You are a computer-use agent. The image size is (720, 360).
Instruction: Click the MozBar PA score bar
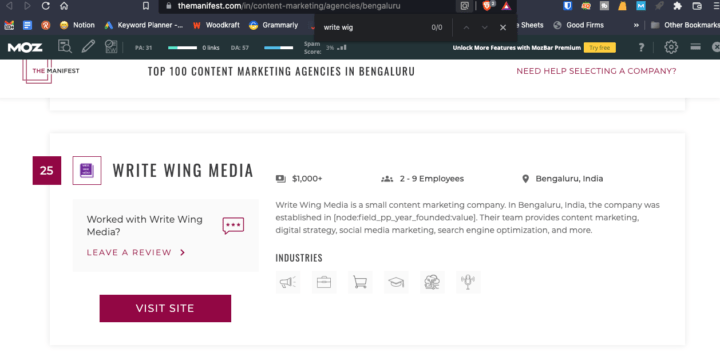tap(182, 47)
